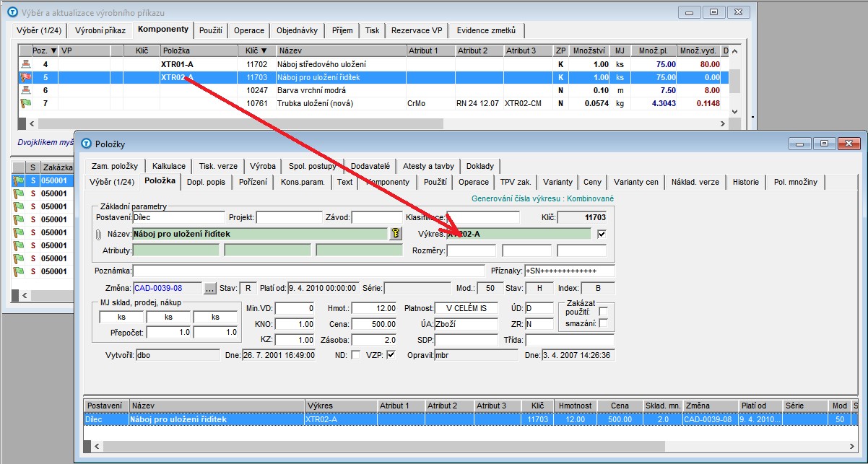Open the Tisk tab
Screen dimensions: 868x464
click(x=372, y=30)
